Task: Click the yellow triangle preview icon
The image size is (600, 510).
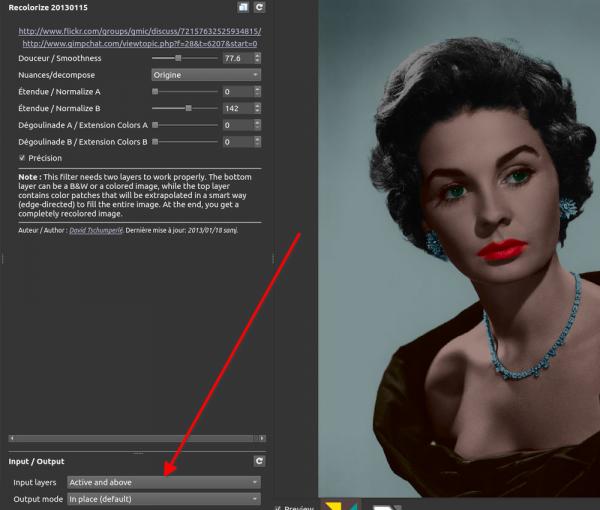Action: point(333,506)
